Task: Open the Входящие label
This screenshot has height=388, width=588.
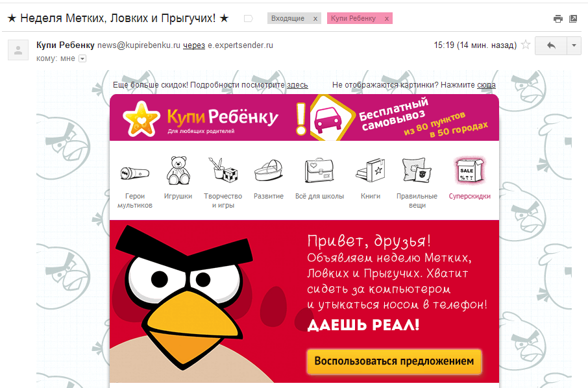Action: point(288,18)
